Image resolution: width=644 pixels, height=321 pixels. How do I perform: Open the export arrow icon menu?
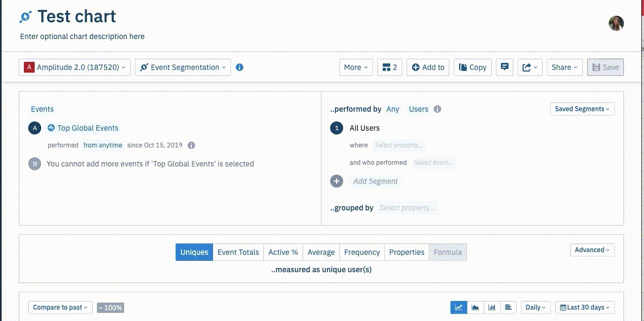pyautogui.click(x=530, y=67)
